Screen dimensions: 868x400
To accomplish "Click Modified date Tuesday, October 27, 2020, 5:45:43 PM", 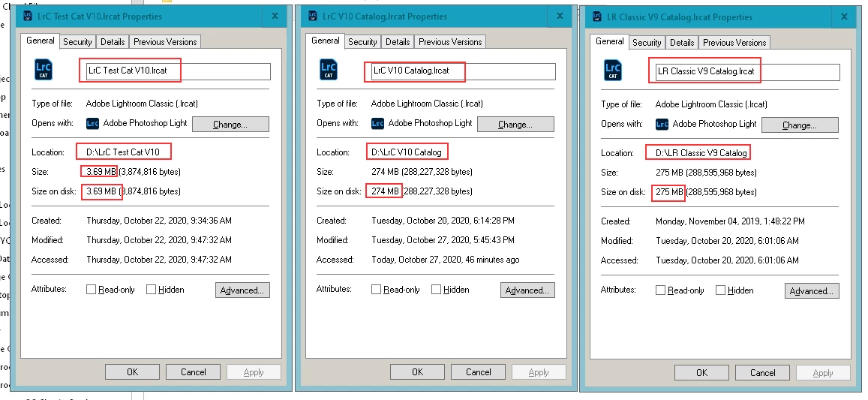I will tap(443, 240).
